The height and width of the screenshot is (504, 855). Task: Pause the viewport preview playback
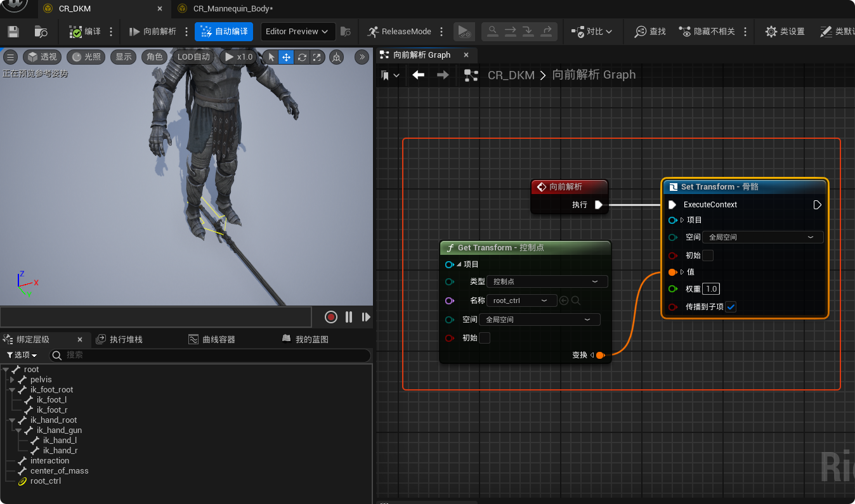(x=349, y=317)
